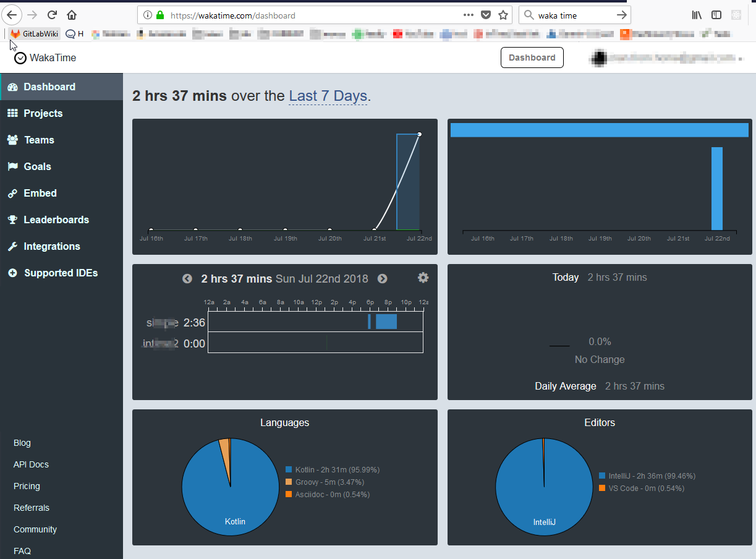Screen dimensions: 756x559
Task: Toggle the Firefox sidebar view icon
Action: 716,15
